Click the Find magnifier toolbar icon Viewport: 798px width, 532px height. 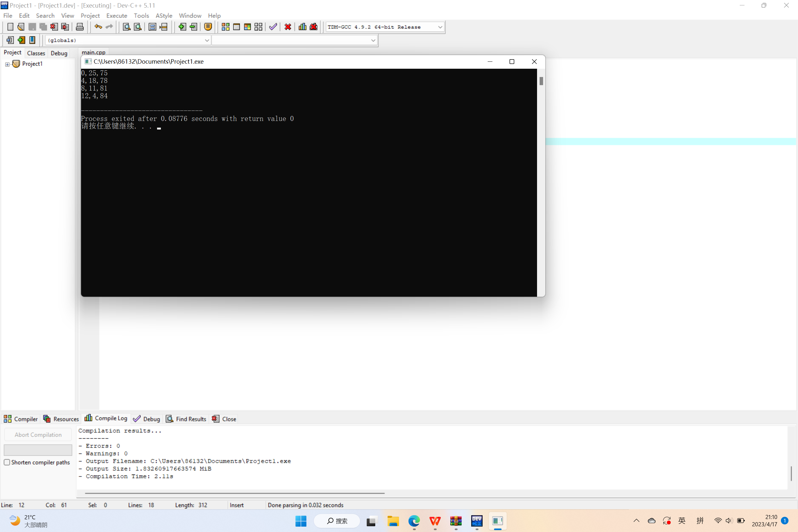(x=126, y=27)
